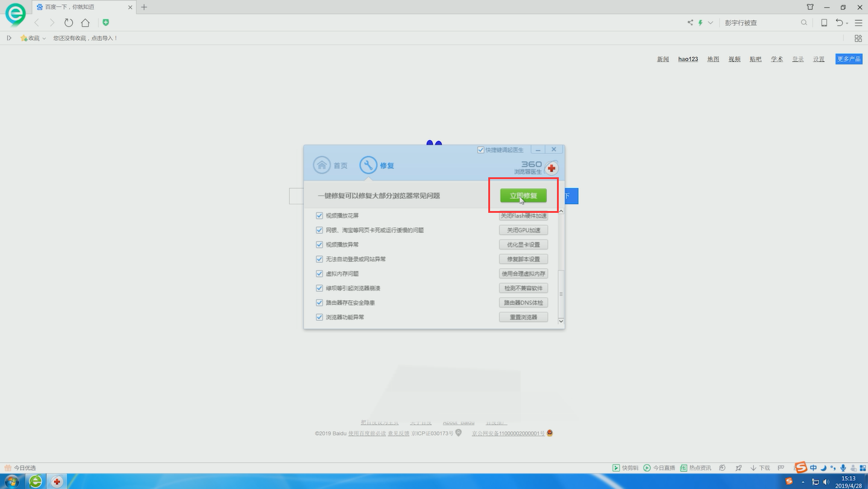Open hao123 link
Image resolution: width=868 pixels, height=489 pixels.
(688, 59)
